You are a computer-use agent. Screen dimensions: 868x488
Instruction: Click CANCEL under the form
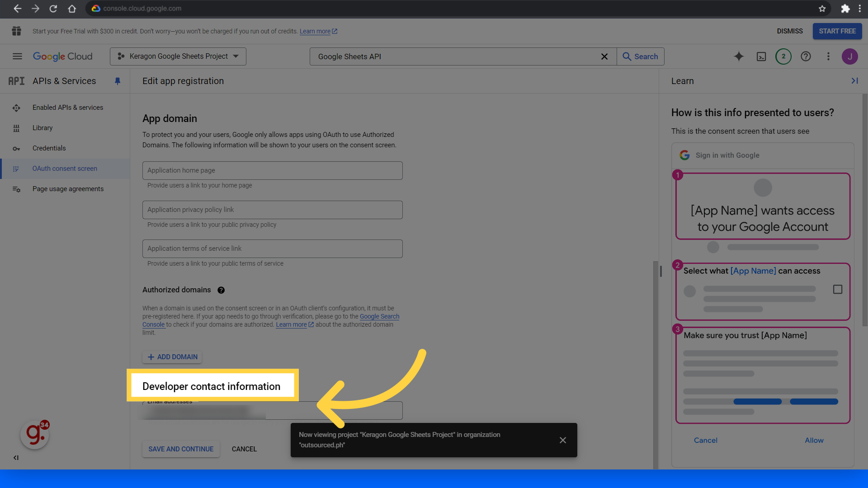tap(244, 449)
